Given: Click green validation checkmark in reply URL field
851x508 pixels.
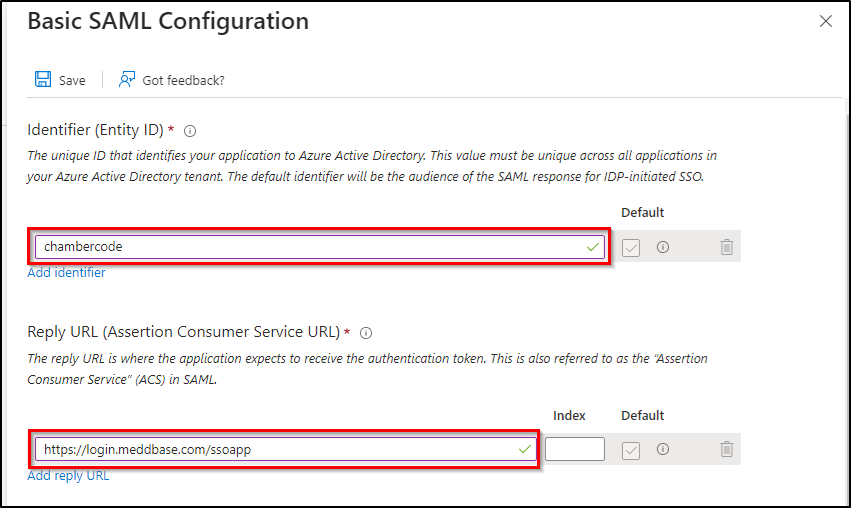Looking at the screenshot, I should click(526, 450).
